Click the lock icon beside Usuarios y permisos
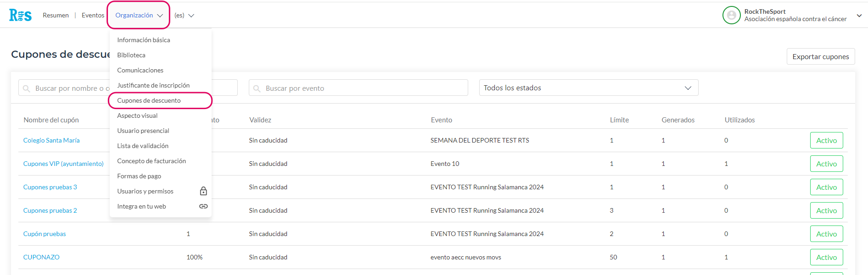Viewport: 868px width, 275px height. click(203, 191)
